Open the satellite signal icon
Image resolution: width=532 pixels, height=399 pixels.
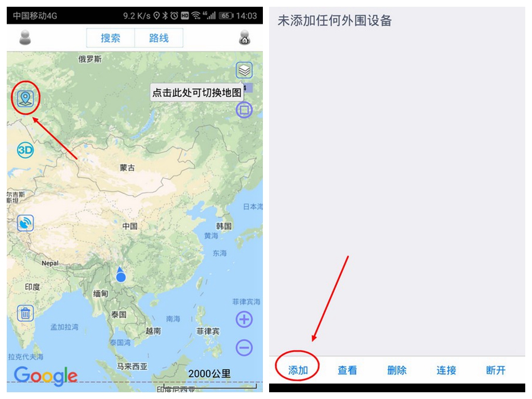click(x=25, y=223)
